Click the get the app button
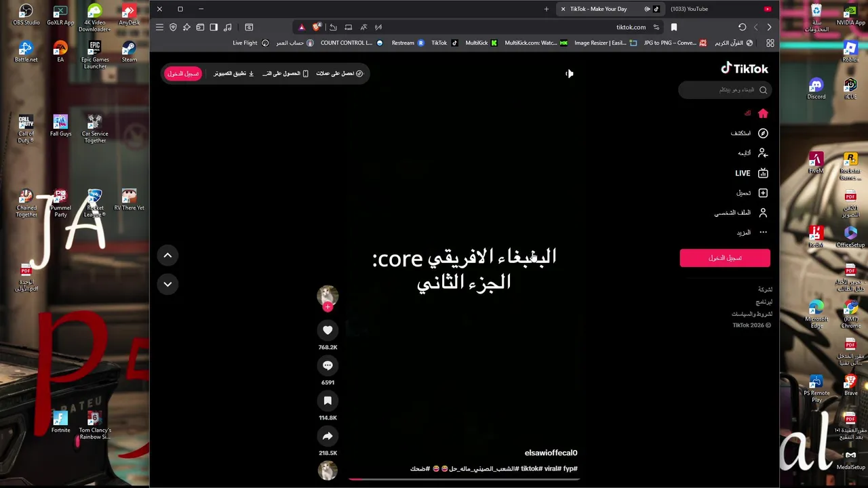 pyautogui.click(x=285, y=73)
